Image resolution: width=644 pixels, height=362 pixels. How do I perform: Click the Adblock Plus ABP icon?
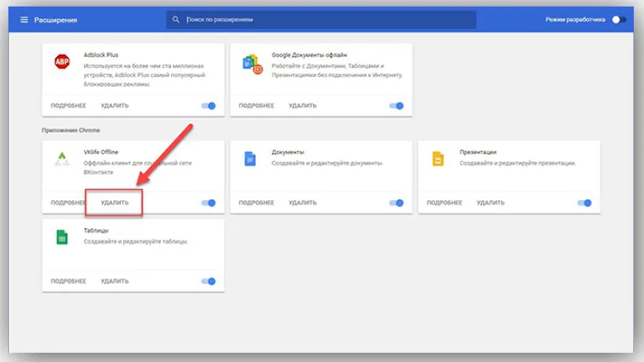62,61
